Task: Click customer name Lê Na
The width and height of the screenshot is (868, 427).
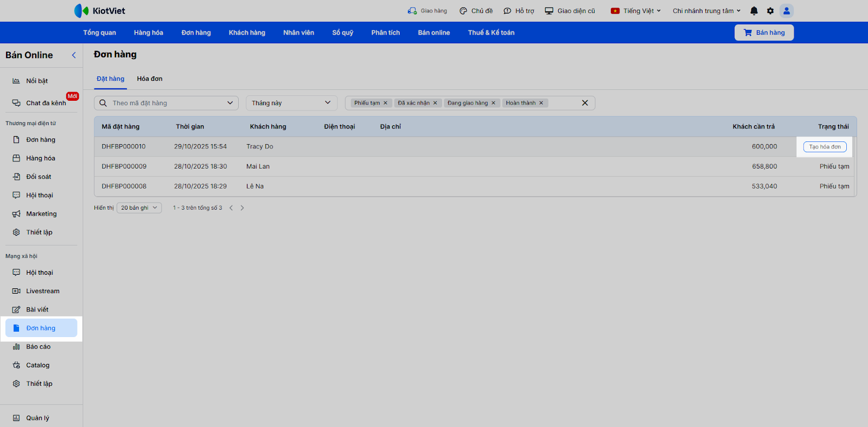Action: click(255, 186)
